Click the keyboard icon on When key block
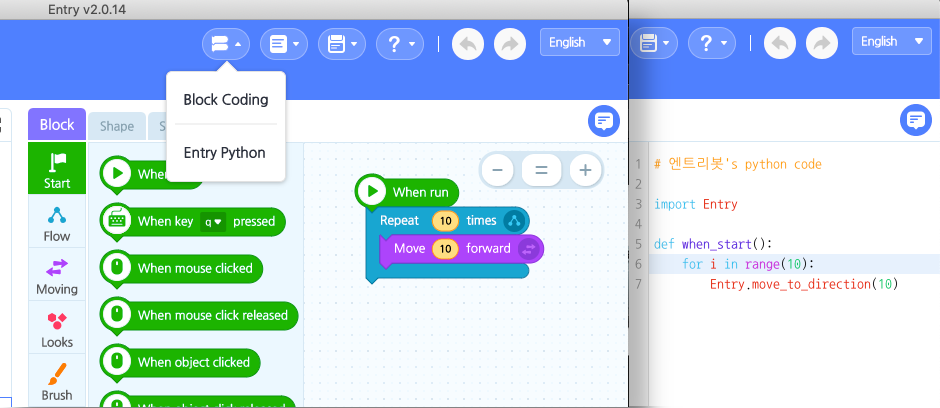Screen dimensions: 940x408 pyautogui.click(x=118, y=220)
